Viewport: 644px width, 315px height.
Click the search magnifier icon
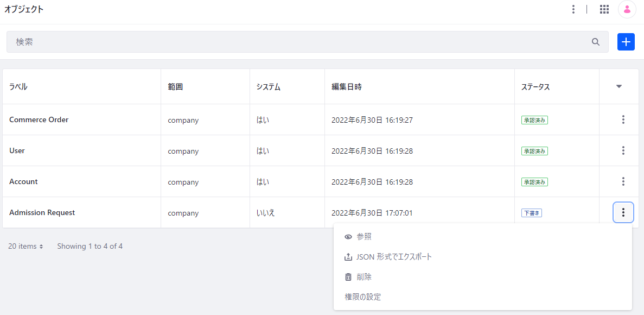596,42
